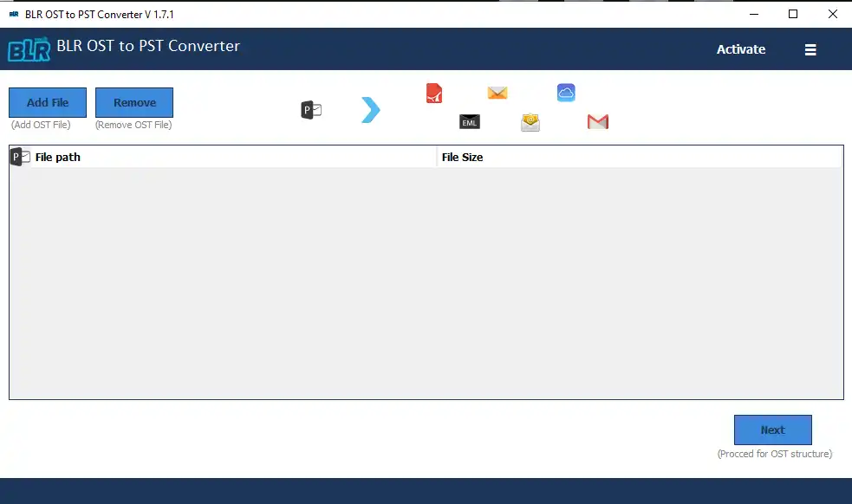
Task: Select the EML format icon
Action: point(469,122)
